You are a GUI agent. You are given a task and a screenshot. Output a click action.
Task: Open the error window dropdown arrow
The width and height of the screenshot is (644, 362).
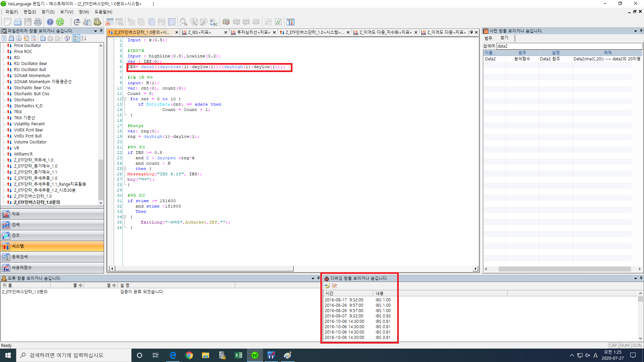pos(313,278)
